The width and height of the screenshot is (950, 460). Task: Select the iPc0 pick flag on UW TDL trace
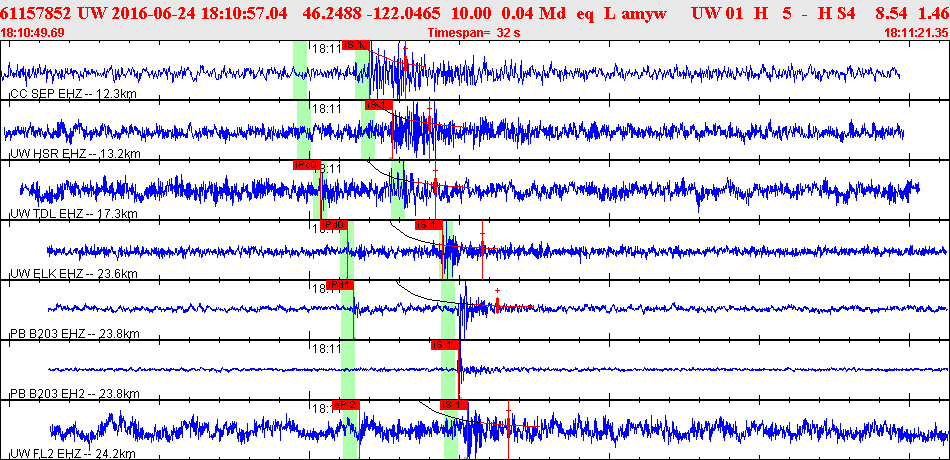pyautogui.click(x=306, y=165)
